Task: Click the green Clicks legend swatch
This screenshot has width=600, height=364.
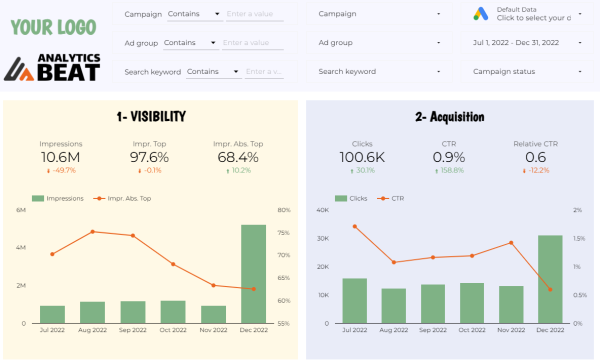Action: [341, 198]
